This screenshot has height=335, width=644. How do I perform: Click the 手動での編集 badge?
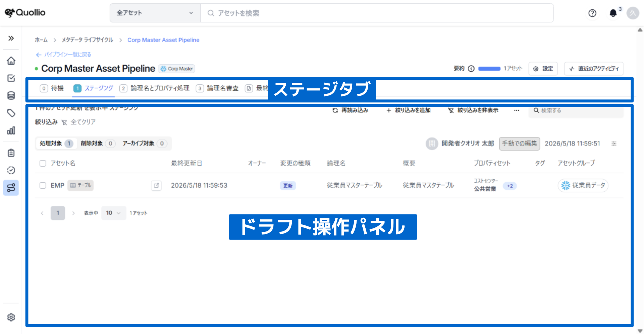(x=519, y=143)
